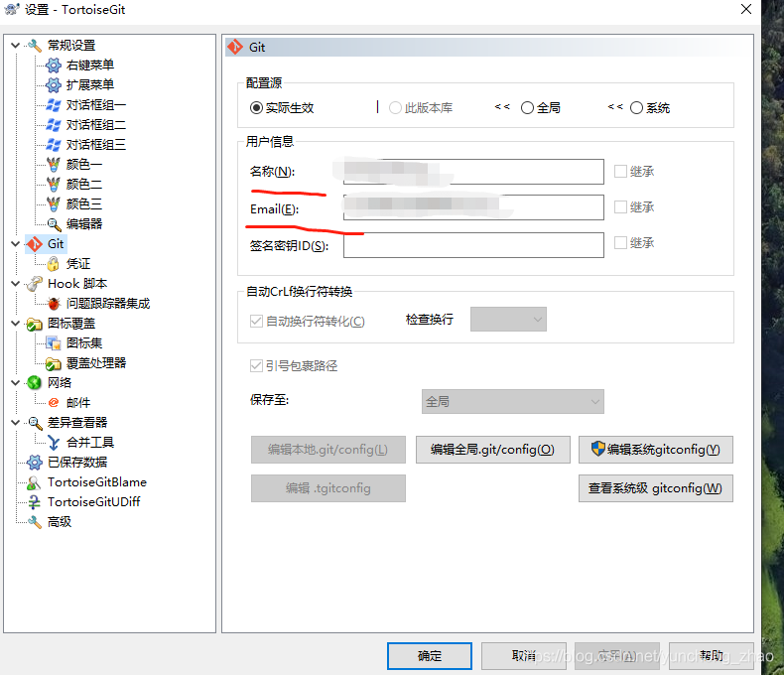The width and height of the screenshot is (784, 675).
Task: Collapse the 常规设置 tree node
Action: click(15, 46)
